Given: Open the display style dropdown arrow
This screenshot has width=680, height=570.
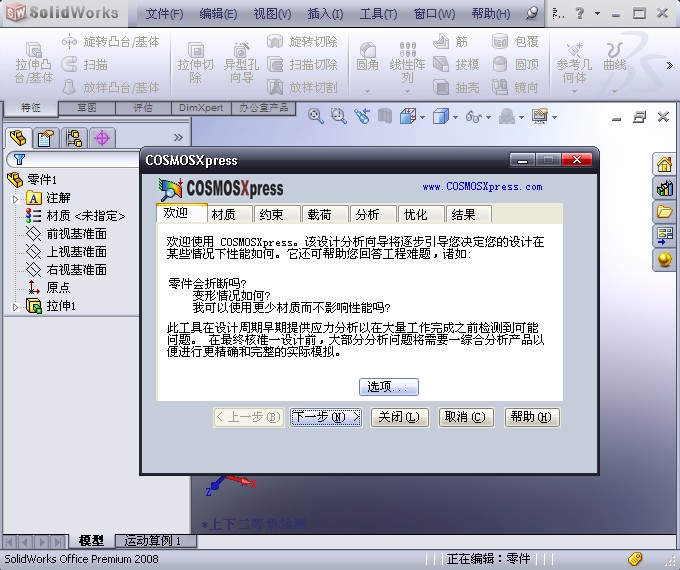Looking at the screenshot, I should pyautogui.click(x=455, y=118).
